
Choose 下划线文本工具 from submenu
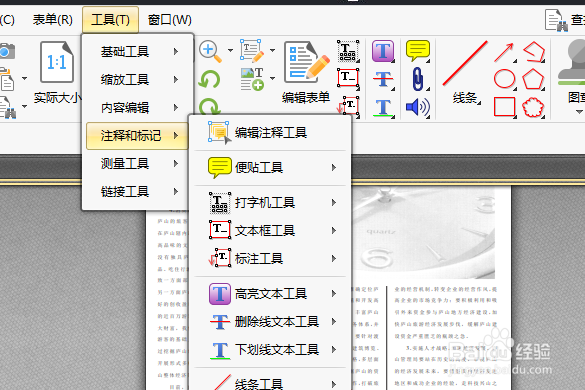point(270,350)
